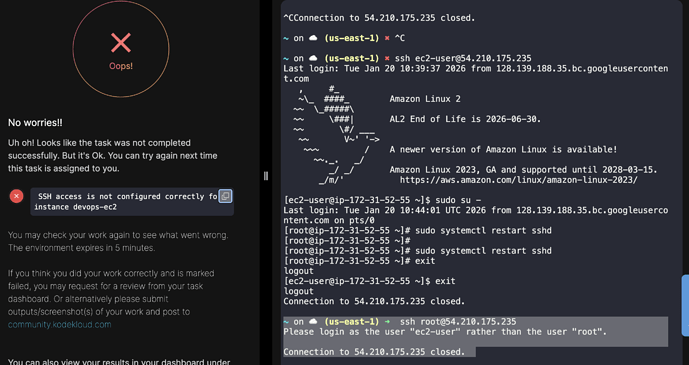
Task: Click the blue scrollbar thumb on terminal edge
Action: [x=685, y=306]
